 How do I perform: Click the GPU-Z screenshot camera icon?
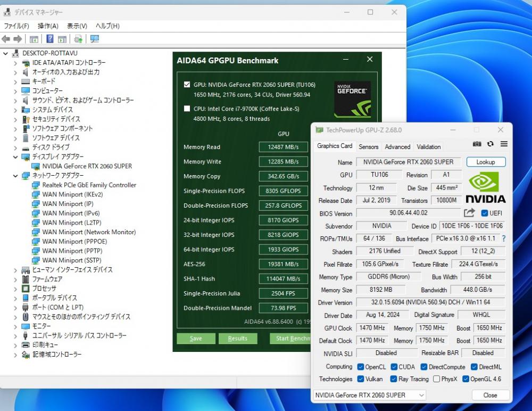477,144
